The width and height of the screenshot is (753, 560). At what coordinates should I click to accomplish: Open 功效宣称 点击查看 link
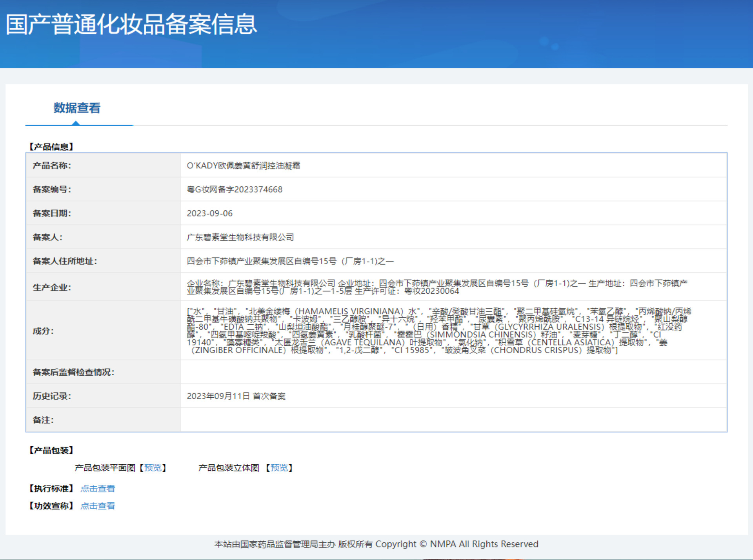[x=98, y=506]
